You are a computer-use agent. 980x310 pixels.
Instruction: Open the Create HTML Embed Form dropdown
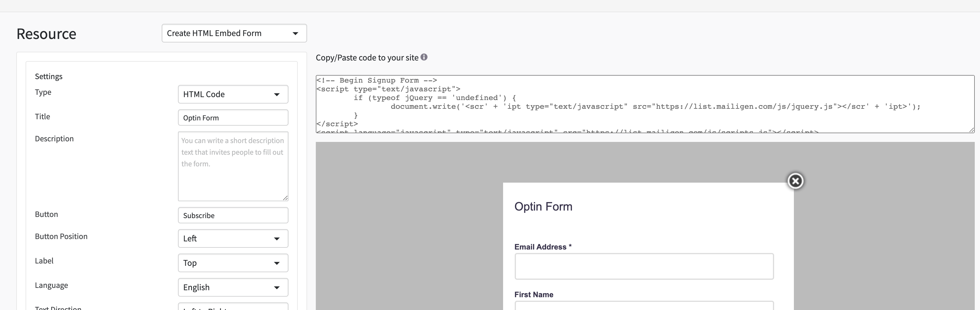234,33
